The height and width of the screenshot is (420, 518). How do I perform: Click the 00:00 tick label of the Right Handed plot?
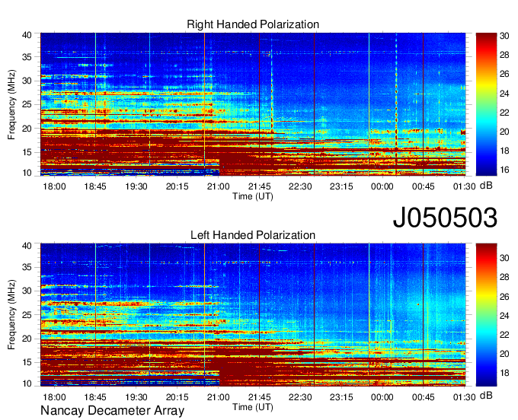tap(382, 186)
